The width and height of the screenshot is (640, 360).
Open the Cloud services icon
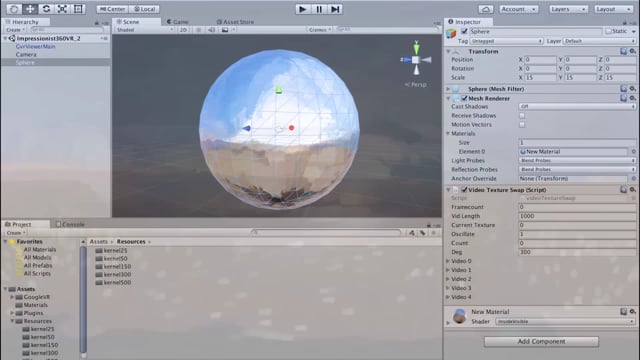pos(485,9)
